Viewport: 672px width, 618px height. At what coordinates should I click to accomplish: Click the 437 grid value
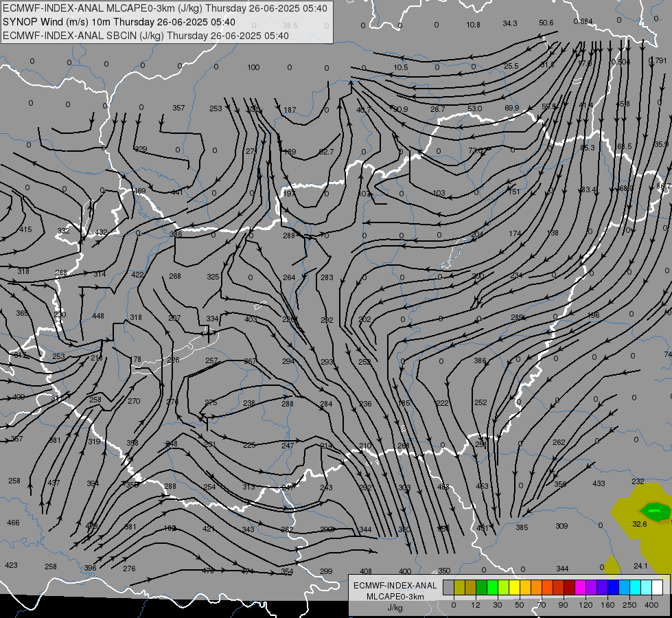click(x=54, y=483)
